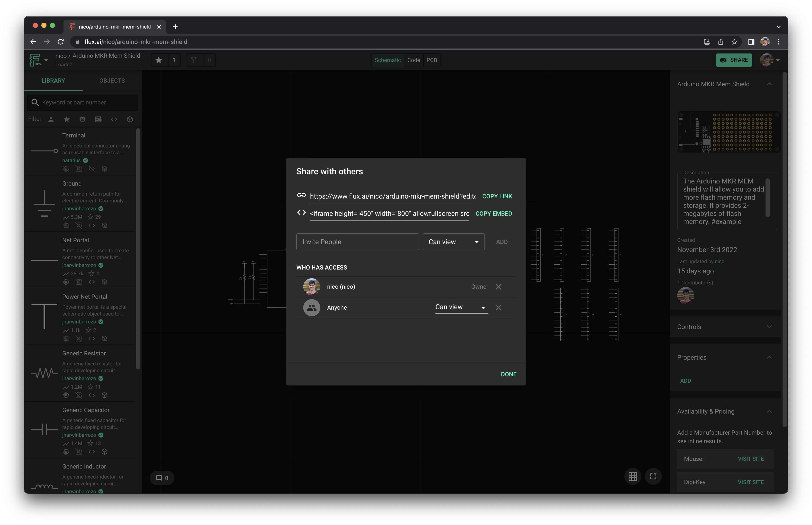Click the browser address bar URL
This screenshot has width=812, height=525.
pos(136,42)
